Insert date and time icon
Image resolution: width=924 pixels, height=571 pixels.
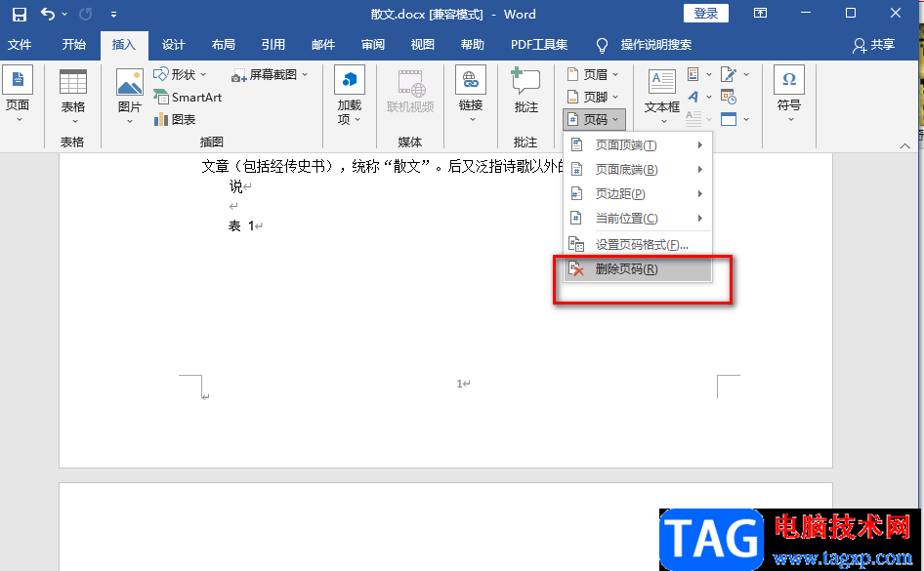point(729,97)
